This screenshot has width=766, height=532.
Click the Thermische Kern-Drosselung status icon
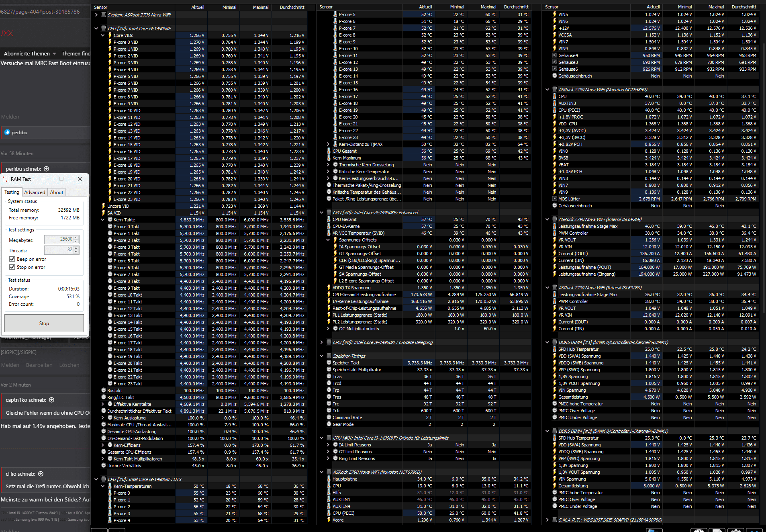point(335,165)
